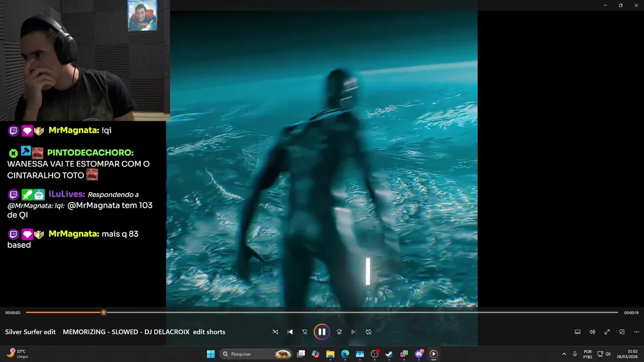Click the MEMORIZING - SLOWED - DJ DELACROIX text
644x362 pixels.
[126, 332]
